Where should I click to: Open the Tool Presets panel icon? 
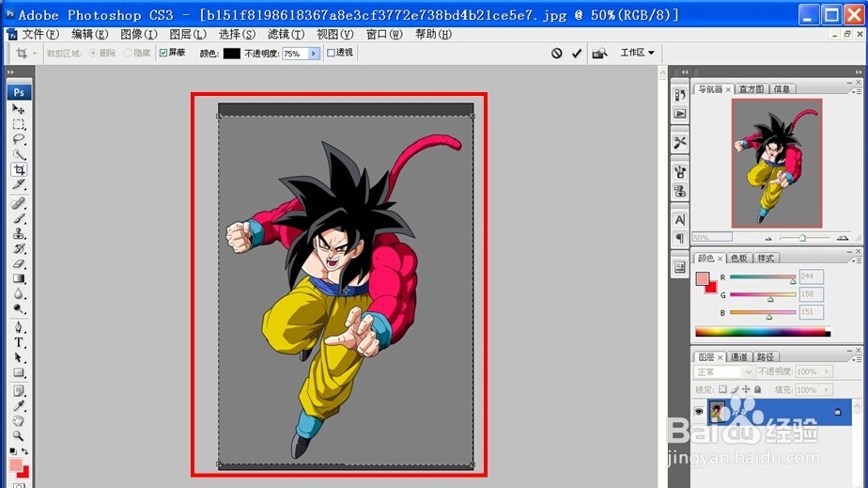(680, 142)
